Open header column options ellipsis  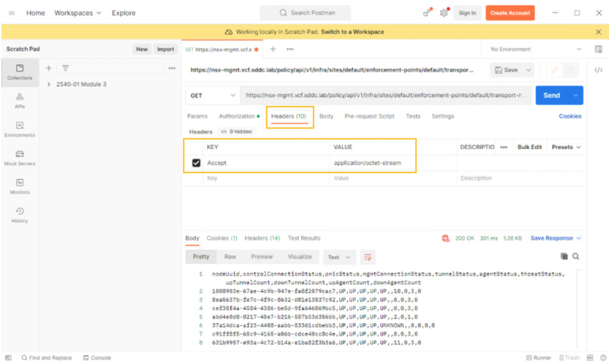point(504,148)
